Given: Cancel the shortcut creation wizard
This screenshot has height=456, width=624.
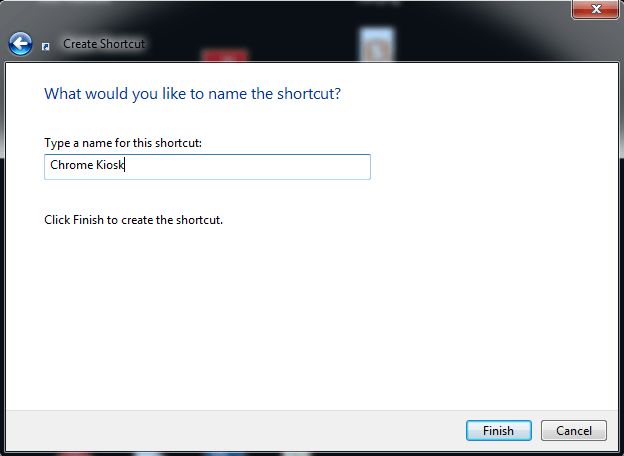Looking at the screenshot, I should pyautogui.click(x=573, y=431).
